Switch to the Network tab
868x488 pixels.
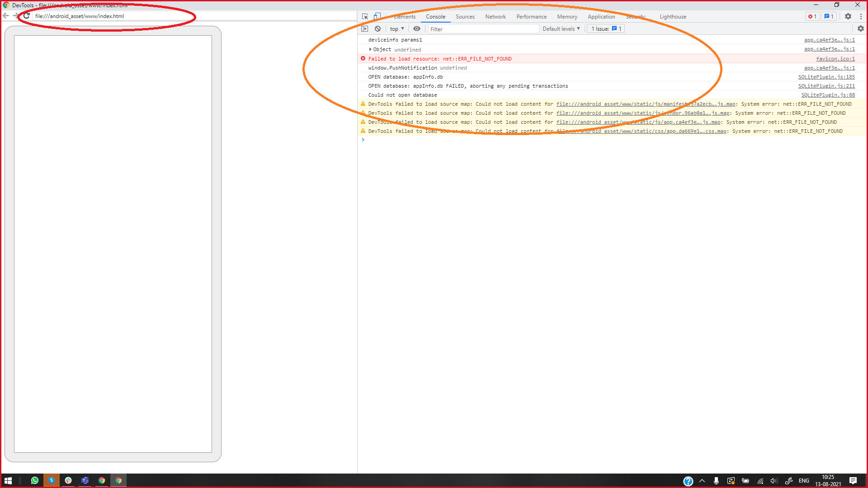click(x=495, y=17)
